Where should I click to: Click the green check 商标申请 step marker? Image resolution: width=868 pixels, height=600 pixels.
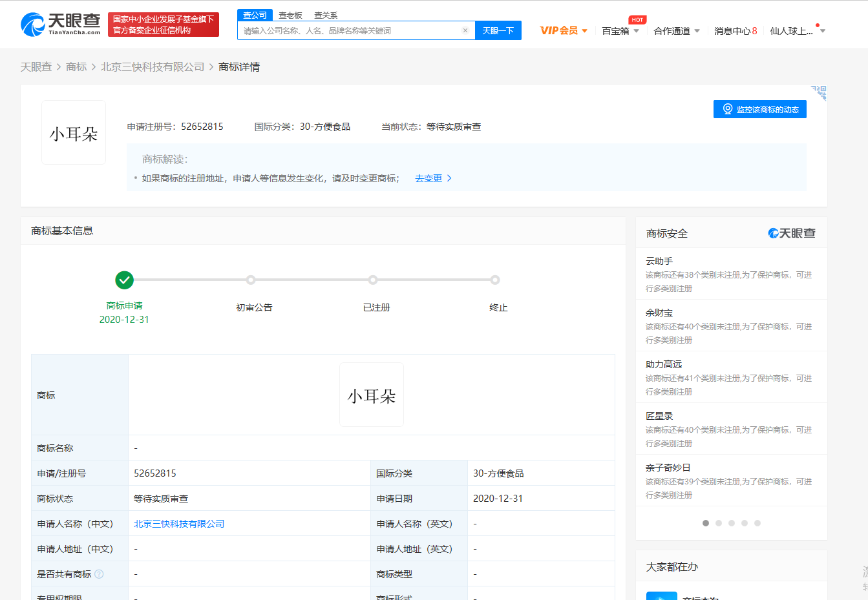tap(124, 280)
